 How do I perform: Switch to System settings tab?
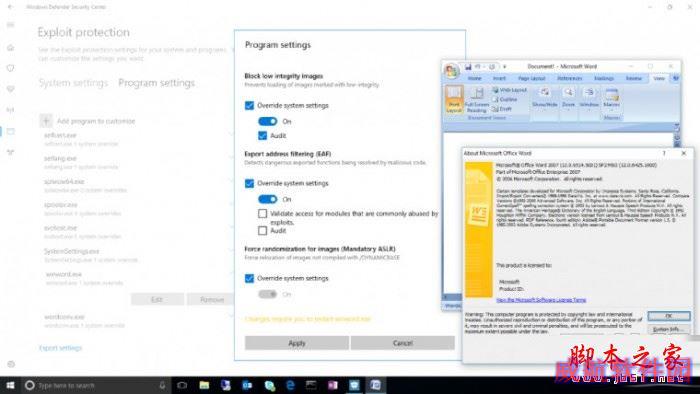(x=73, y=83)
